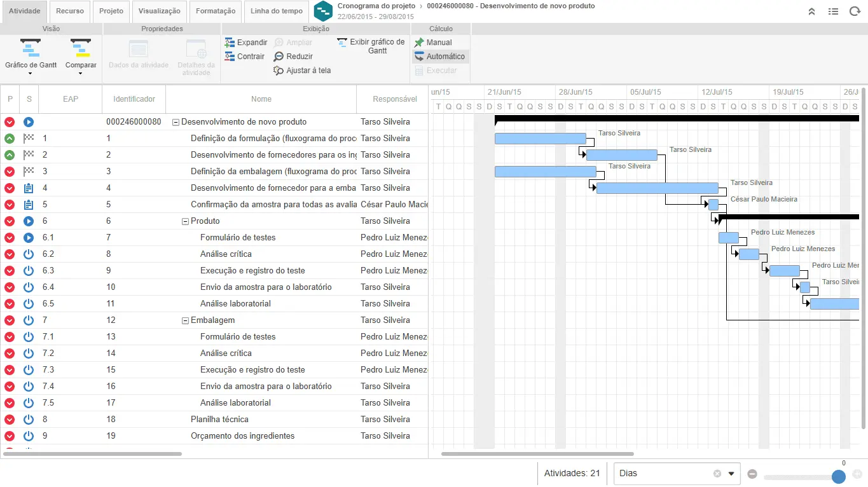This screenshot has width=868, height=487.
Task: Open the Formatação tab
Action: click(x=216, y=11)
